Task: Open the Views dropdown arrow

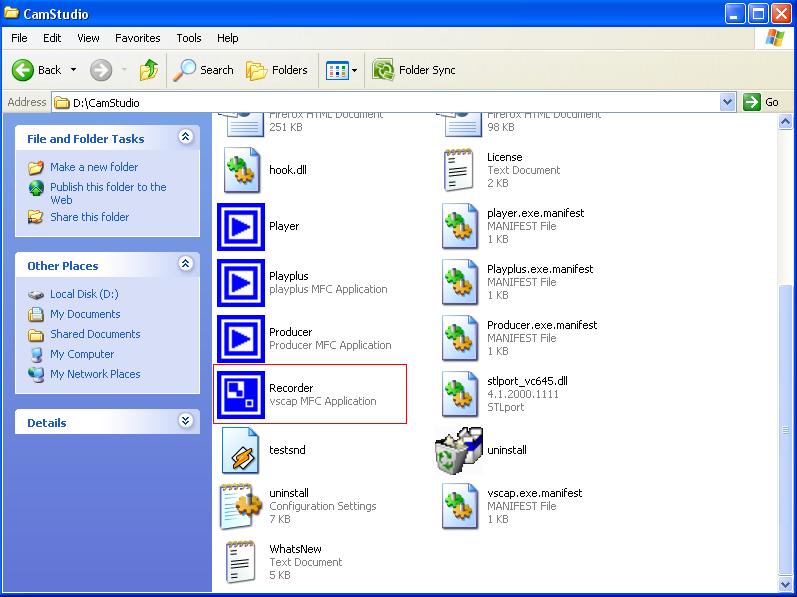Action: (355, 70)
